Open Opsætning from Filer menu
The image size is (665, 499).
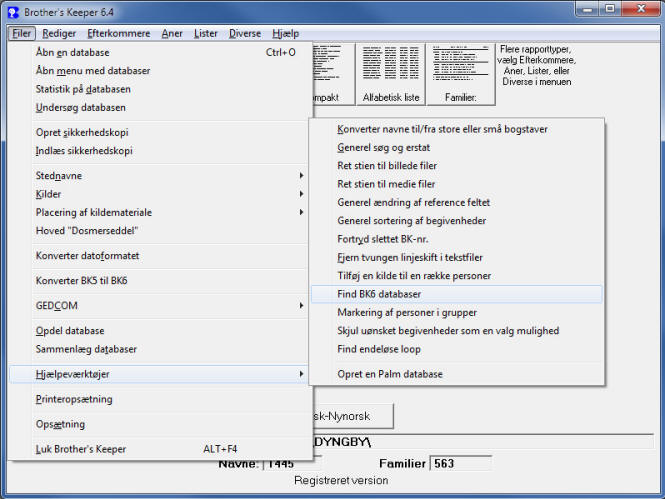click(x=160, y=424)
